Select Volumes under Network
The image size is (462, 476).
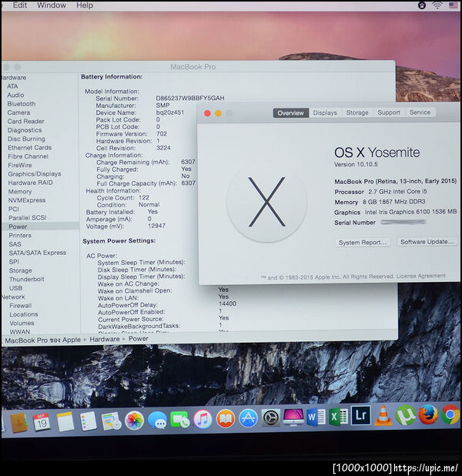point(22,323)
